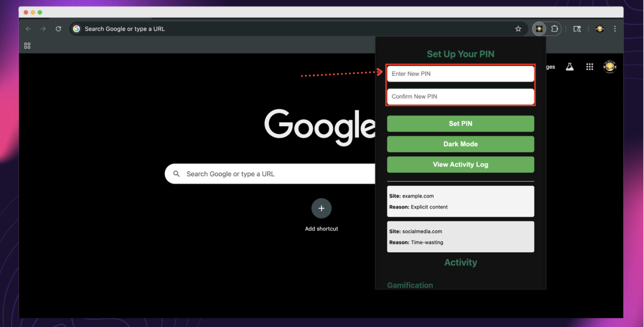Image resolution: width=644 pixels, height=327 pixels.
Task: Open the Google account avatar on the page
Action: tap(610, 67)
